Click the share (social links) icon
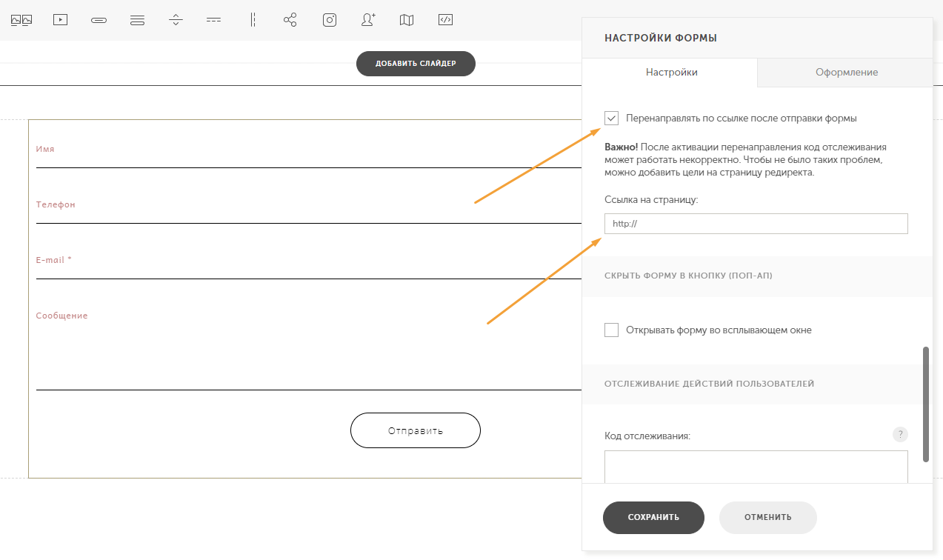The height and width of the screenshot is (560, 943). (x=290, y=20)
